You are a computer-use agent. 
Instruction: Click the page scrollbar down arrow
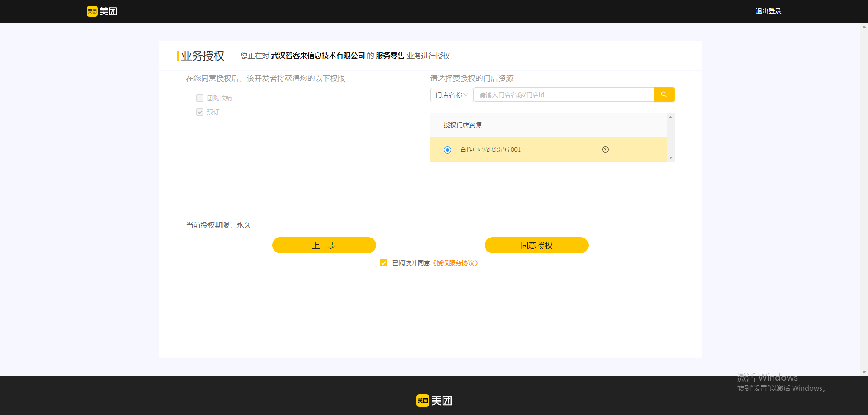click(x=864, y=372)
